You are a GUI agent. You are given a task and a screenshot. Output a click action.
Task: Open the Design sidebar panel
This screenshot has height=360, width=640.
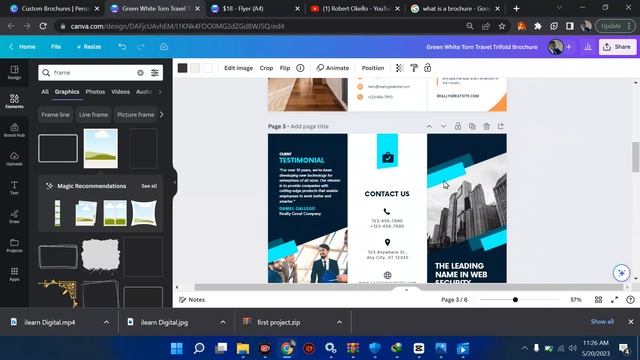pos(14,72)
